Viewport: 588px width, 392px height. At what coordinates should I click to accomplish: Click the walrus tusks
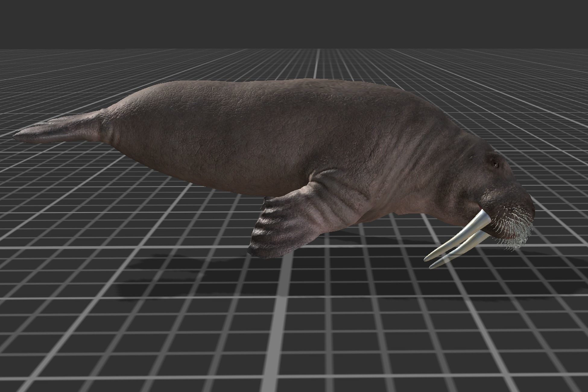coord(457,239)
